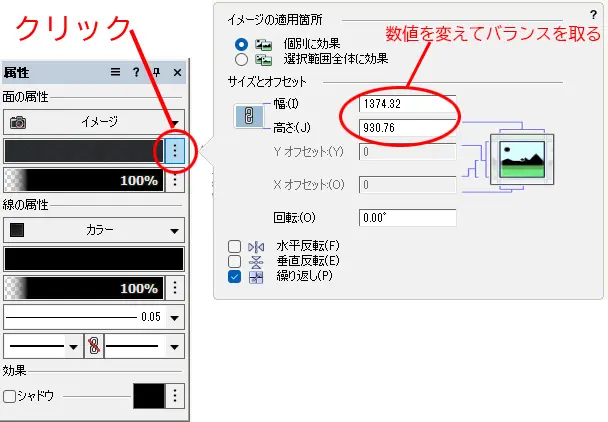
Task: Click the help question mark in 属性 palette
Action: [x=137, y=73]
